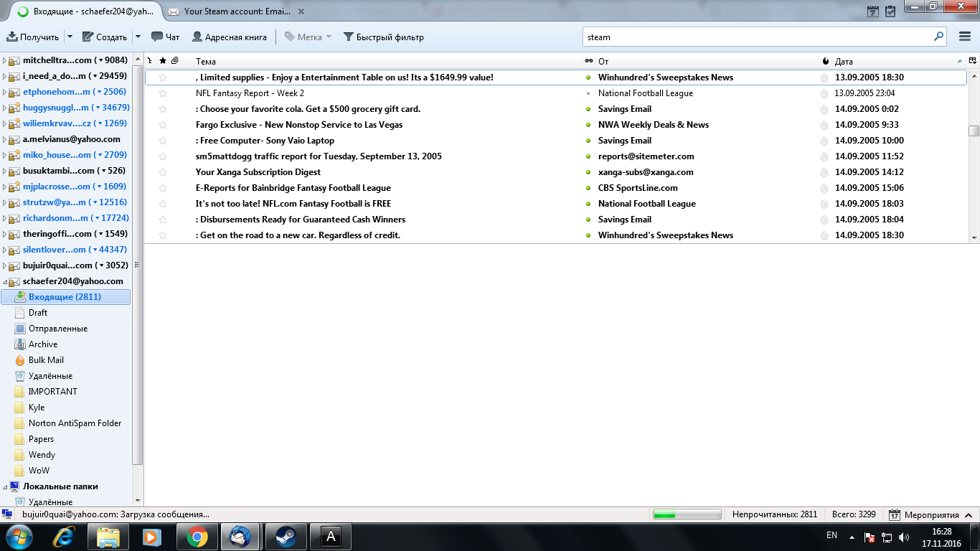Mark 'Fargo Exclusive' message as junk
Image resolution: width=980 pixels, height=551 pixels.
(824, 125)
